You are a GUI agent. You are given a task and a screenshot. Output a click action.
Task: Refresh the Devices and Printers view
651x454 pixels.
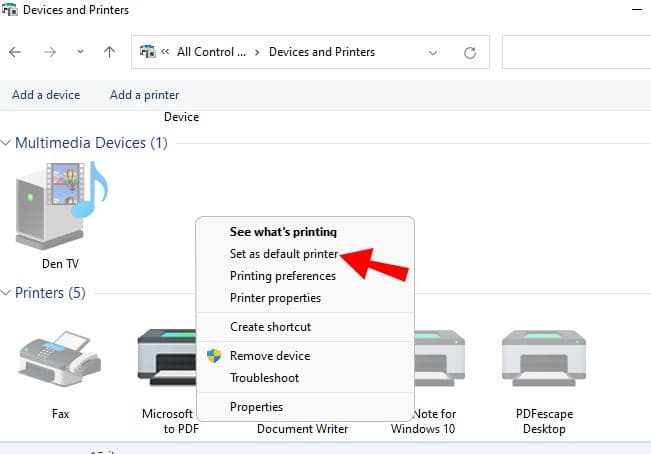pos(470,53)
